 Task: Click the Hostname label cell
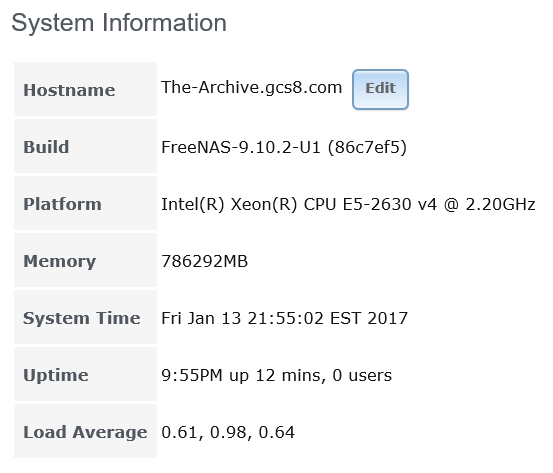tap(85, 89)
